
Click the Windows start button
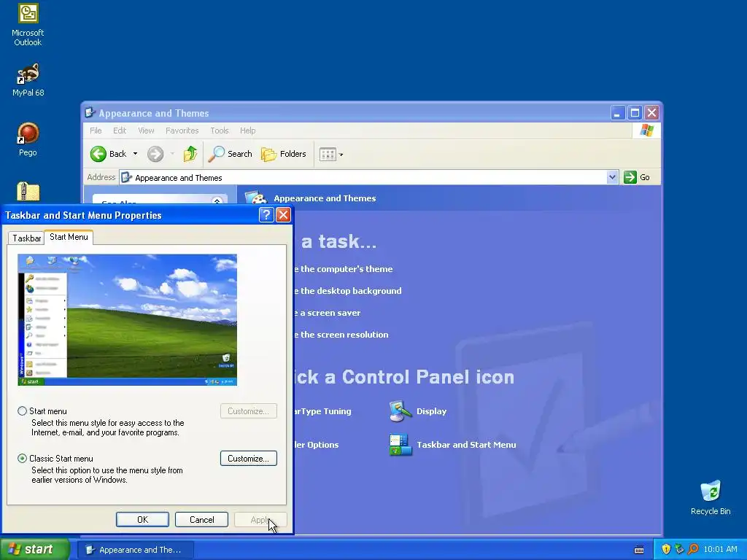point(34,549)
